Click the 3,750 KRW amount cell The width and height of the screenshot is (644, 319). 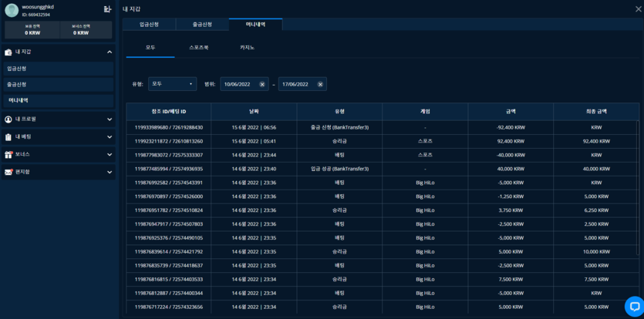point(511,210)
